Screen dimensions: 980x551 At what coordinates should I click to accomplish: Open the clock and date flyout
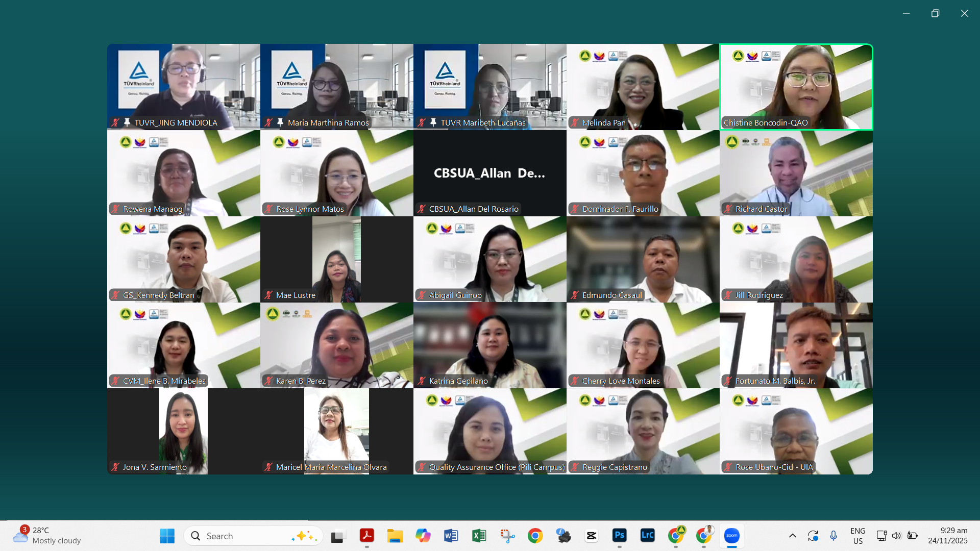pyautogui.click(x=947, y=536)
